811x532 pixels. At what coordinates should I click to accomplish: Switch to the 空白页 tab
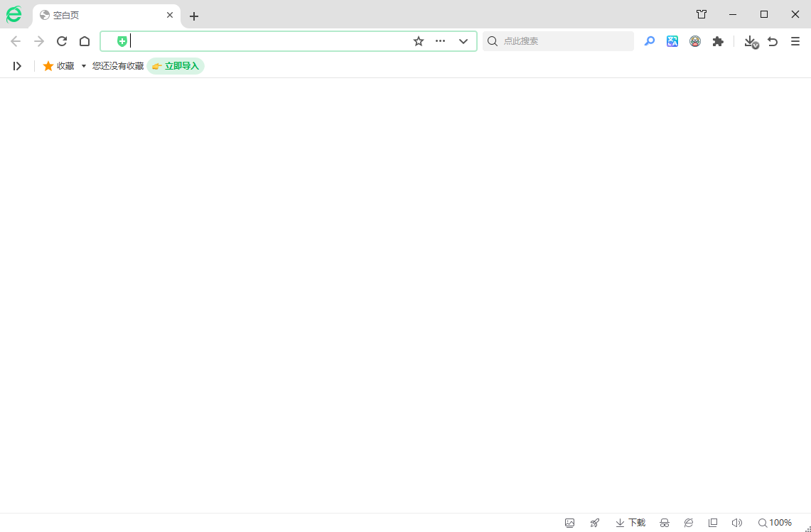[x=100, y=15]
